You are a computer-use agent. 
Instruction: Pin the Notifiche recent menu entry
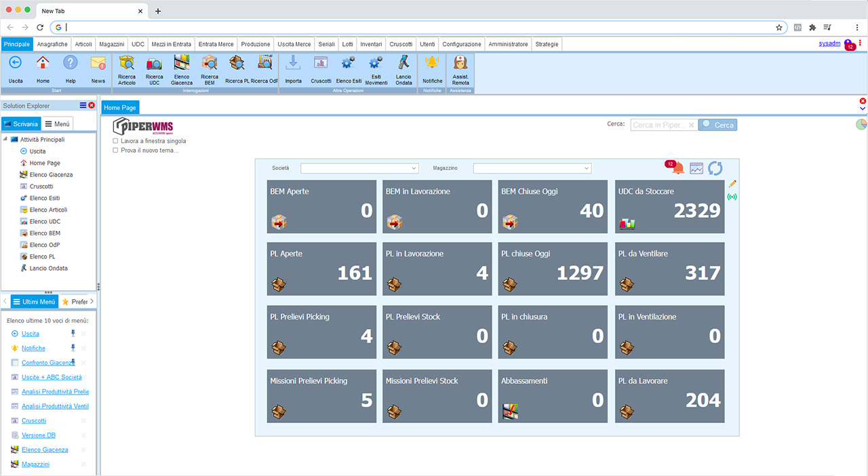pos(73,348)
